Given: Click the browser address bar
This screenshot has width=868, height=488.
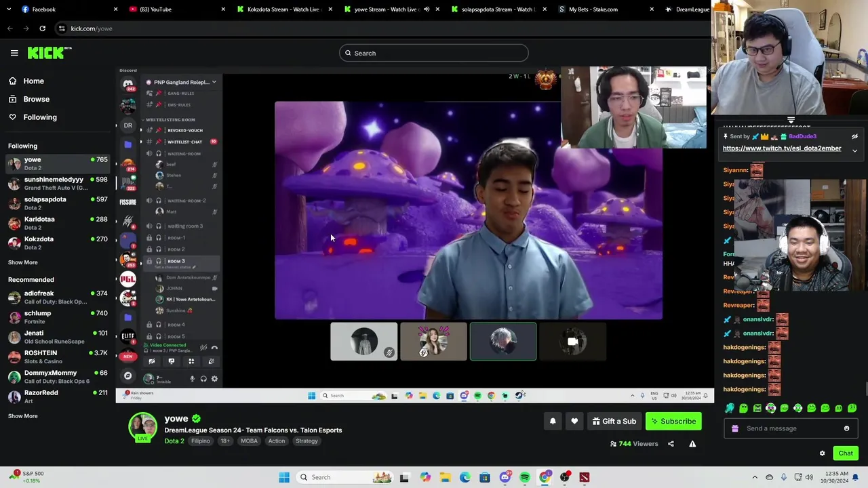Looking at the screenshot, I should (380, 28).
